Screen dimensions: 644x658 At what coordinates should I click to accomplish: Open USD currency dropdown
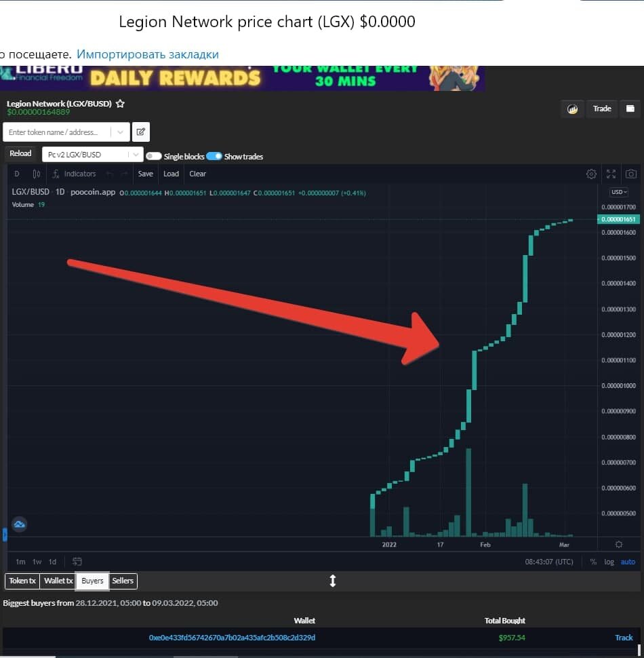[619, 192]
